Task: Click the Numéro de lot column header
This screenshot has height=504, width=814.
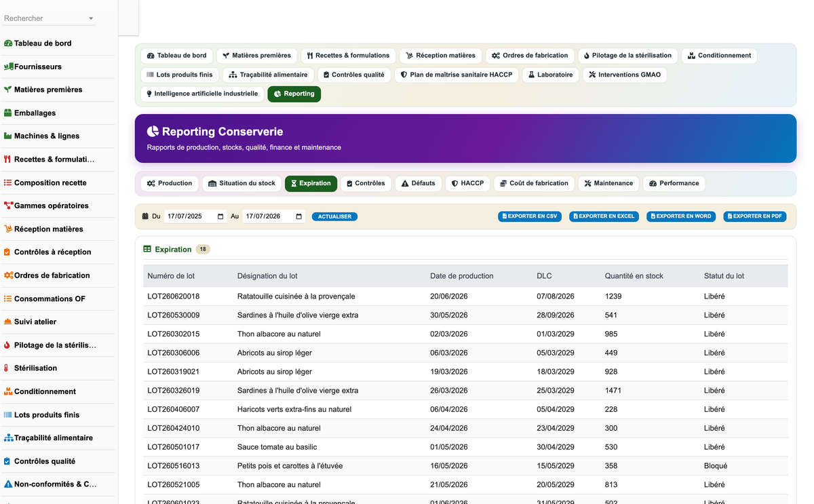Action: pos(171,276)
